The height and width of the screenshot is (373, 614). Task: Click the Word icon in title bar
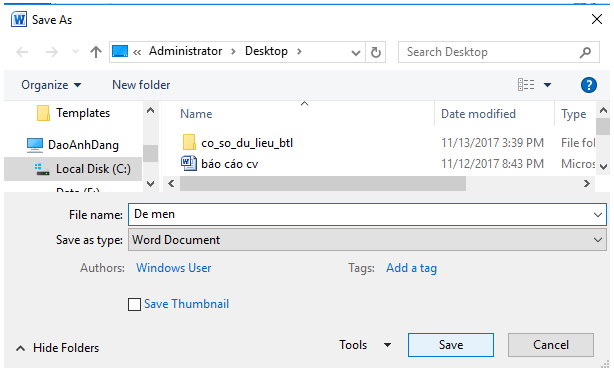point(19,19)
